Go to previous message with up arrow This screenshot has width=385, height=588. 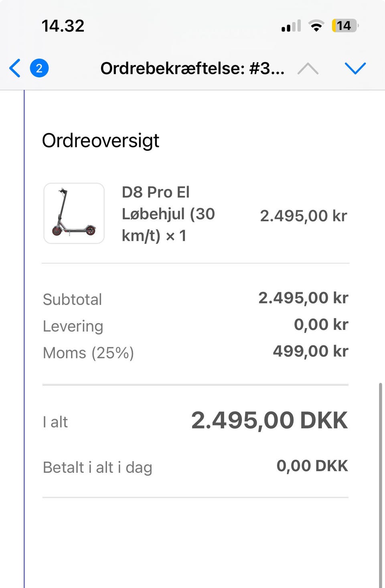coord(308,69)
